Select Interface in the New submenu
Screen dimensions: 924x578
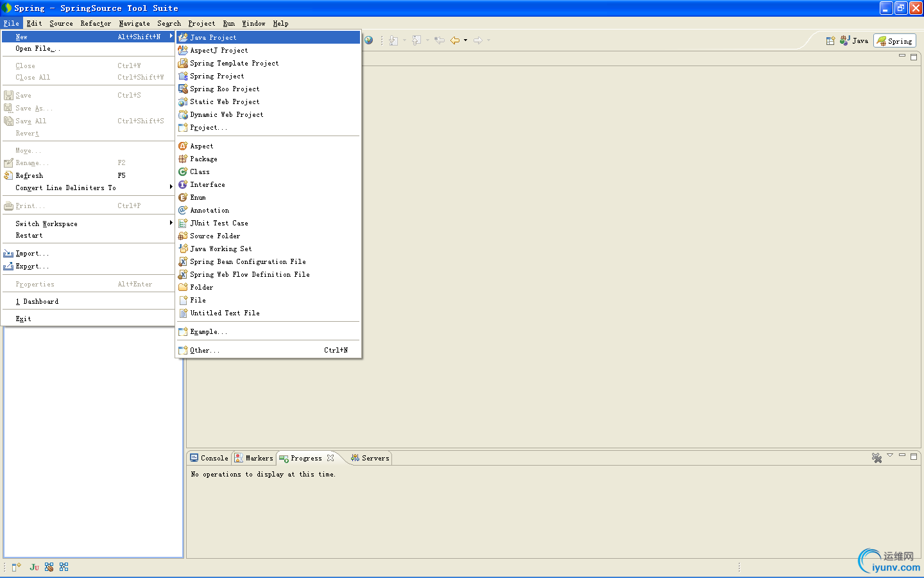pos(268,184)
